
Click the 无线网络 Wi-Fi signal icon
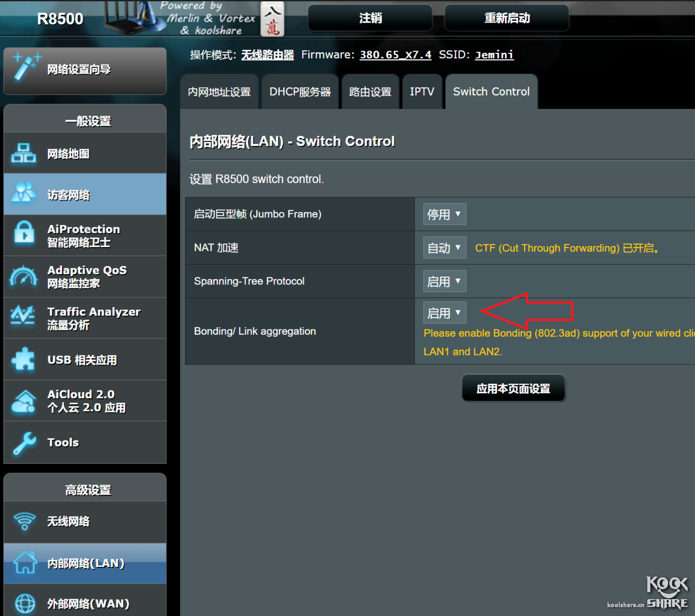(x=24, y=521)
